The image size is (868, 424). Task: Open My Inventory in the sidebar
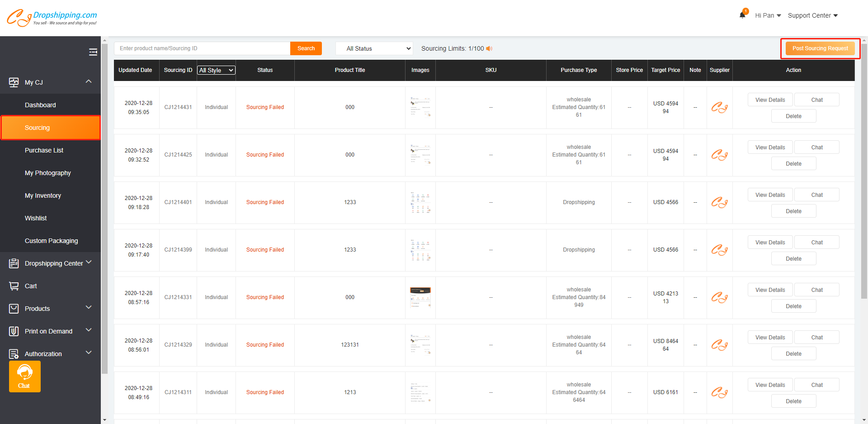[x=43, y=195]
